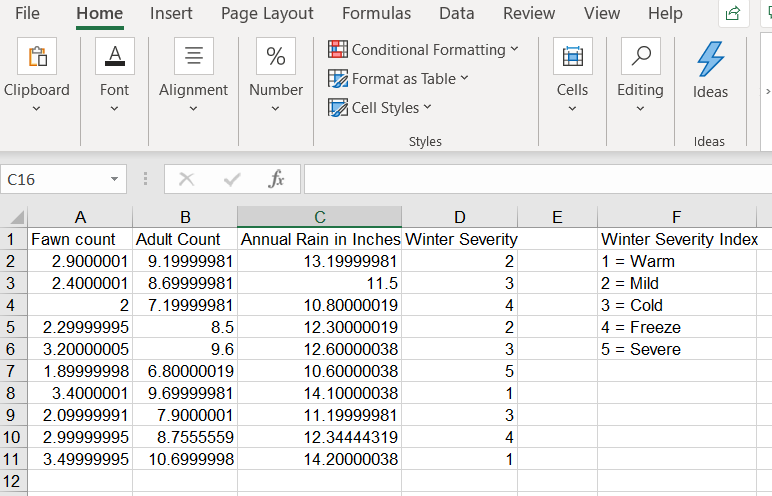Screen dimensions: 772x496
Task: Expand the Number dropdown chevron
Action: point(276,108)
